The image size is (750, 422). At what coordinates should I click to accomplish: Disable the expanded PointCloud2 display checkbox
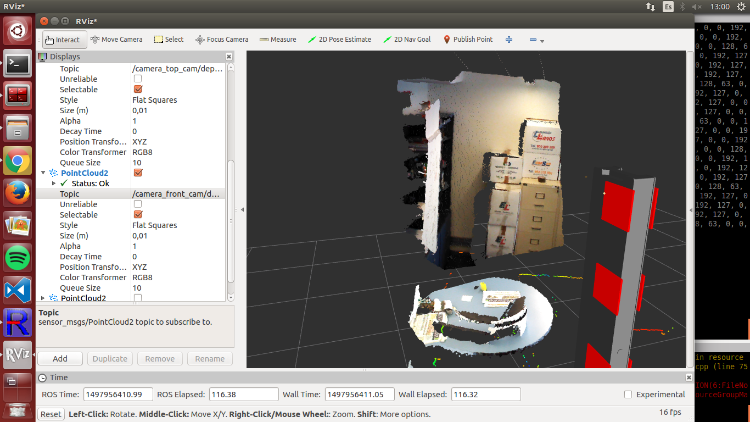[x=138, y=173]
